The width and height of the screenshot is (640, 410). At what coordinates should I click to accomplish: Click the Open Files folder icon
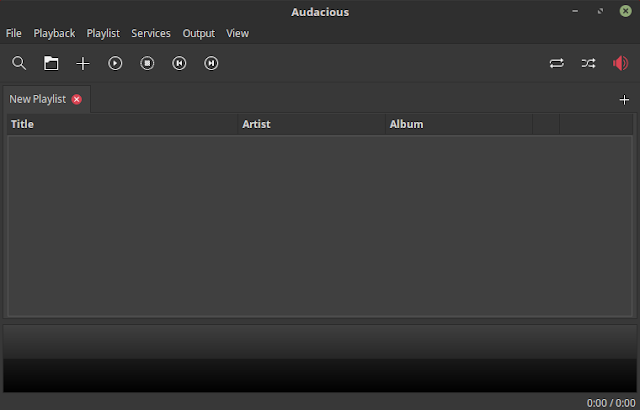[51, 63]
